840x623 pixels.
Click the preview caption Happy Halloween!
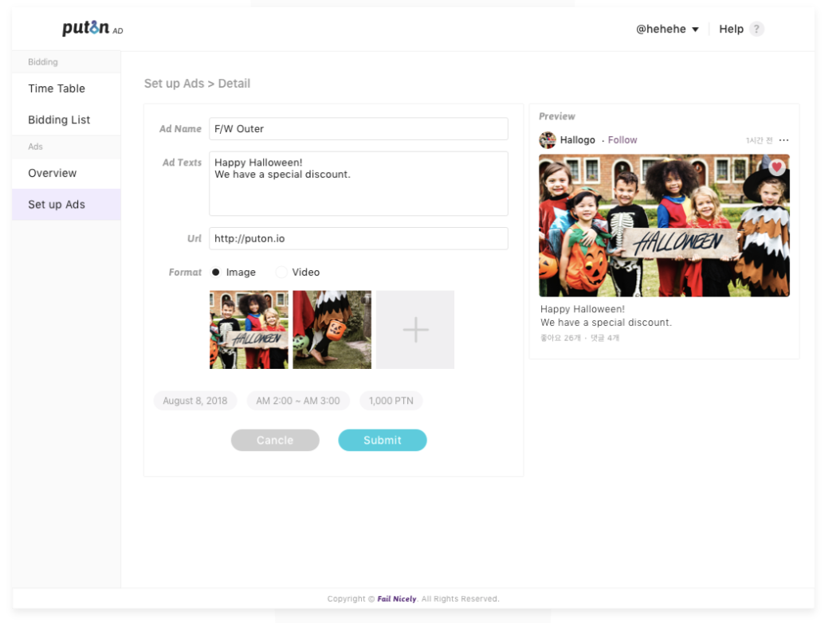coord(583,309)
